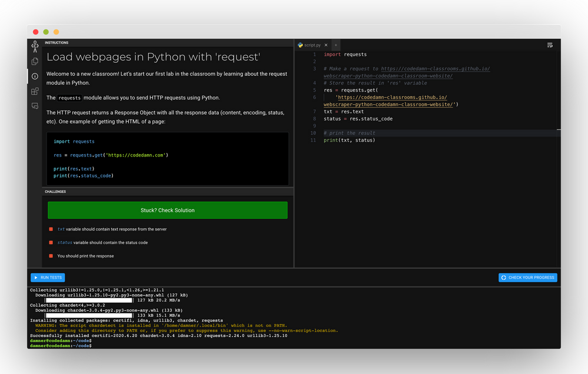The height and width of the screenshot is (374, 588).
Task: Click the Run Tests button
Action: coord(48,278)
